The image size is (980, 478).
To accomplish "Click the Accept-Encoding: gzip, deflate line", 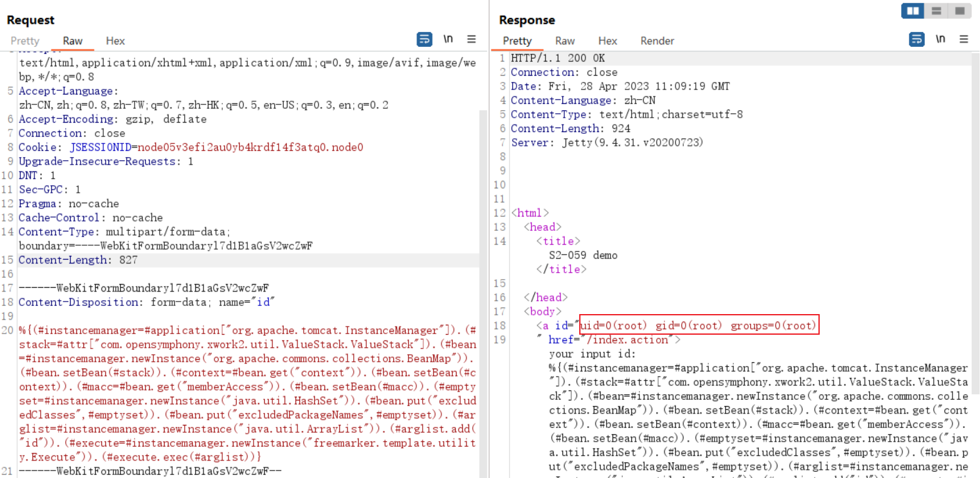I will click(x=113, y=119).
